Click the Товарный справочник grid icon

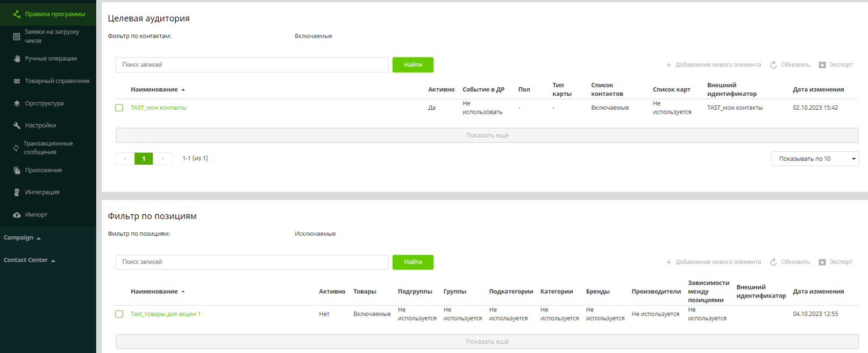point(17,81)
